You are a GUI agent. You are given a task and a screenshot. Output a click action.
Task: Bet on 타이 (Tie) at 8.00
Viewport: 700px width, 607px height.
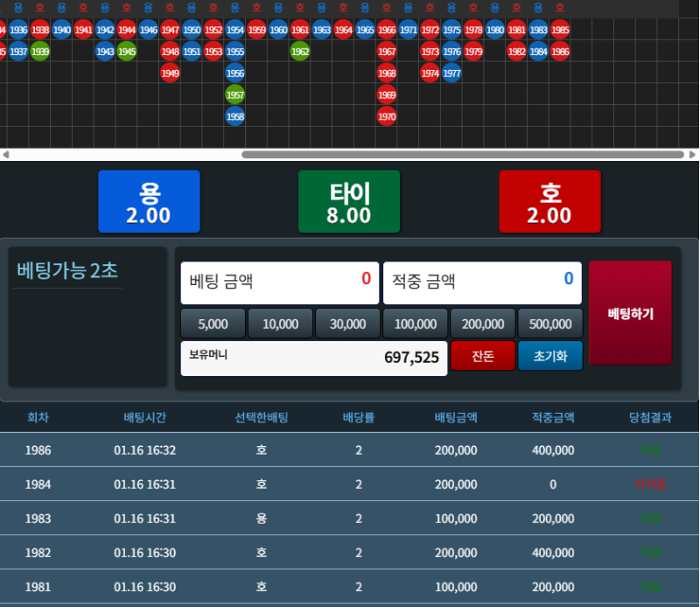pos(349,202)
